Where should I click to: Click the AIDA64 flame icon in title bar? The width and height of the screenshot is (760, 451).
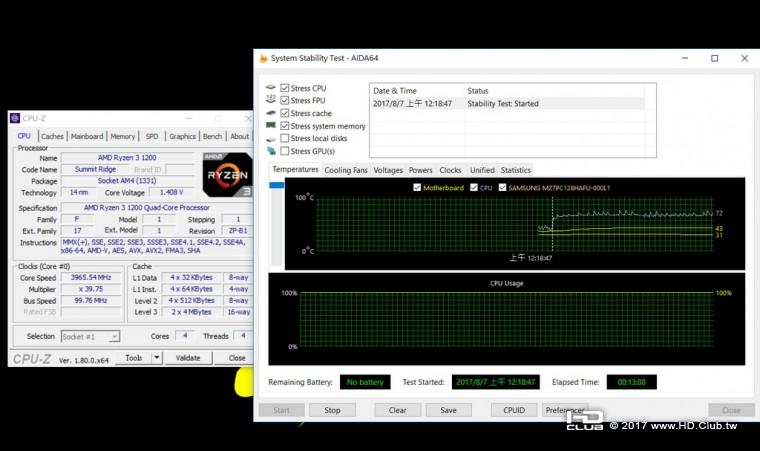(263, 58)
